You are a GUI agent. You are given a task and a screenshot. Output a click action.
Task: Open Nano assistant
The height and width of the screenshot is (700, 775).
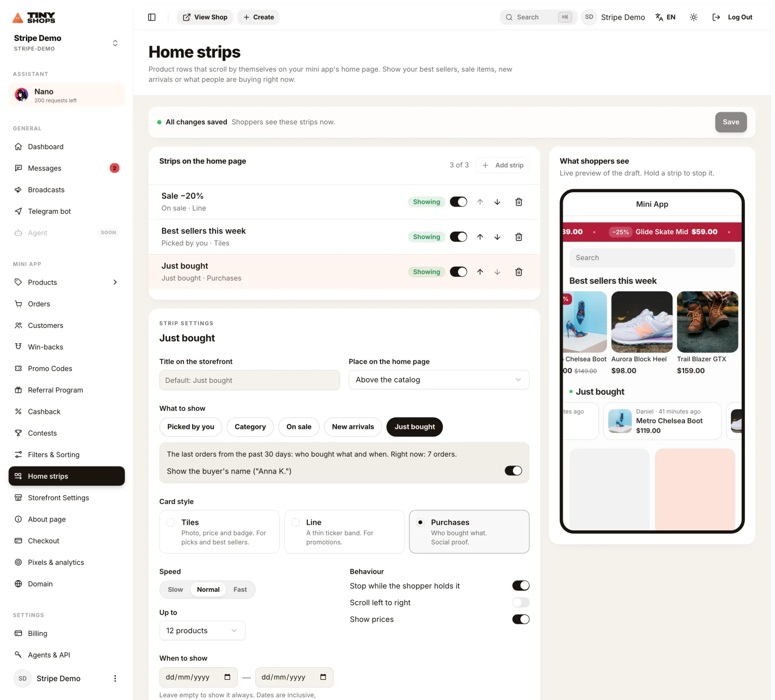[x=67, y=95]
